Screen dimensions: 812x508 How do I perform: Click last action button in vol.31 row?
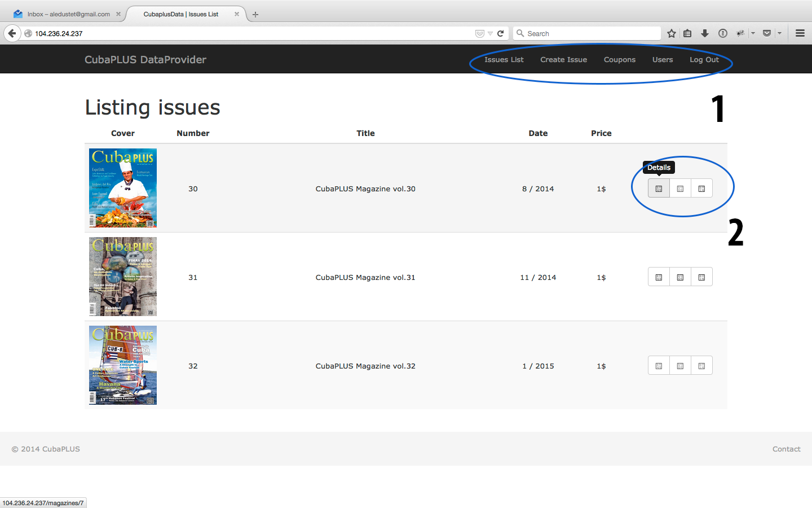701,277
